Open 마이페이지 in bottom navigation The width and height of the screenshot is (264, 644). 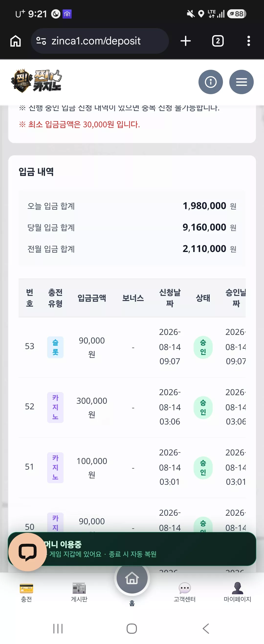(237, 592)
